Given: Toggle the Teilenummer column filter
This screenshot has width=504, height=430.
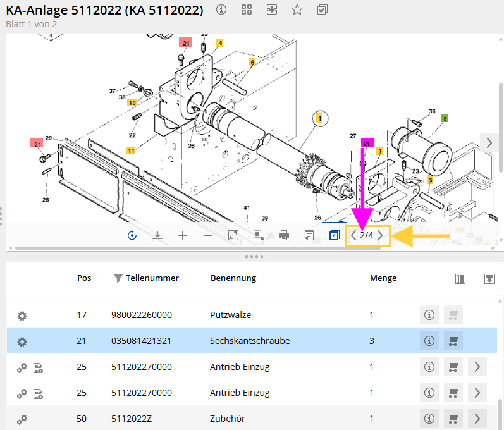Looking at the screenshot, I should coord(118,278).
